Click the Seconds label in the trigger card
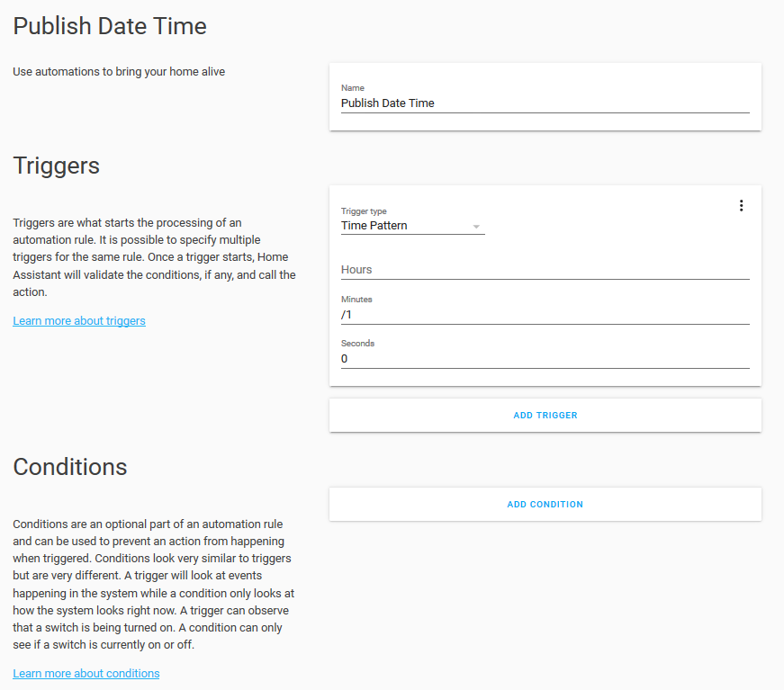 (x=357, y=344)
